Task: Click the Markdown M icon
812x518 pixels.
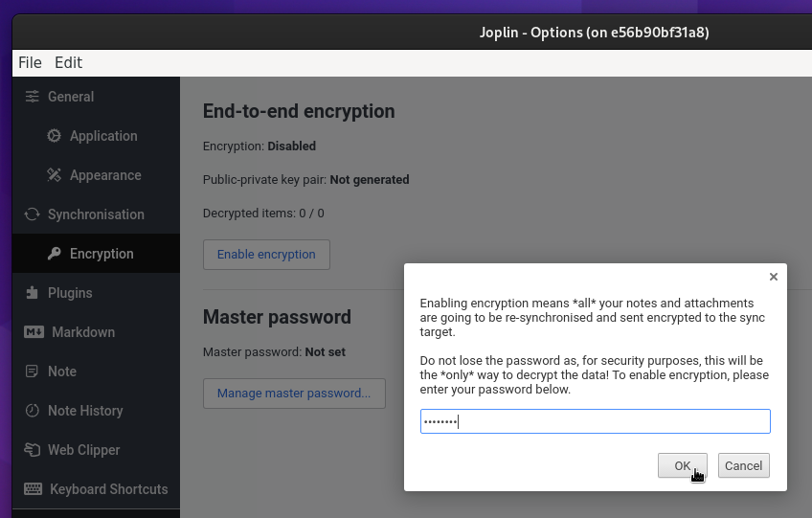Action: pyautogui.click(x=34, y=332)
